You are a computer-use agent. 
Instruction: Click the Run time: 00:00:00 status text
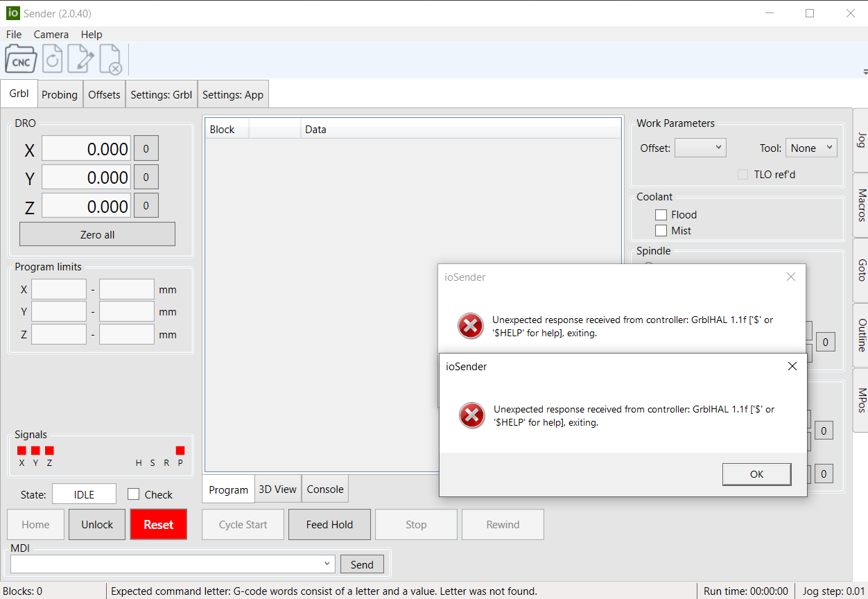[746, 591]
